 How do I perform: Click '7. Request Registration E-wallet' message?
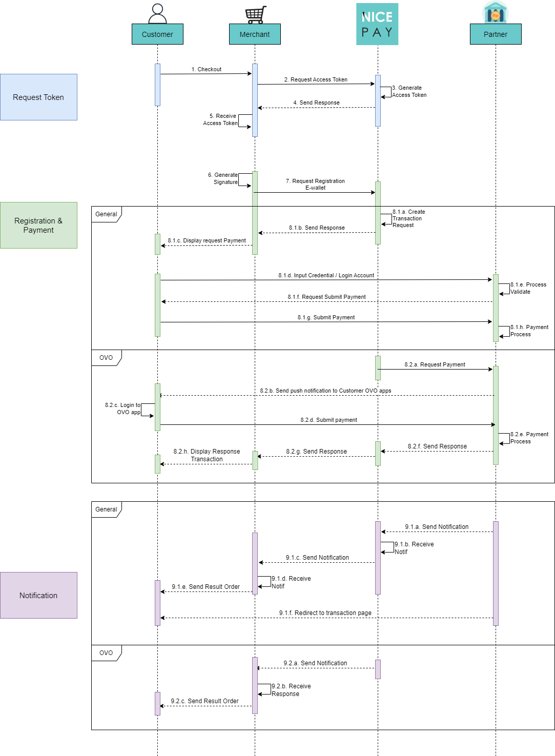(x=315, y=185)
